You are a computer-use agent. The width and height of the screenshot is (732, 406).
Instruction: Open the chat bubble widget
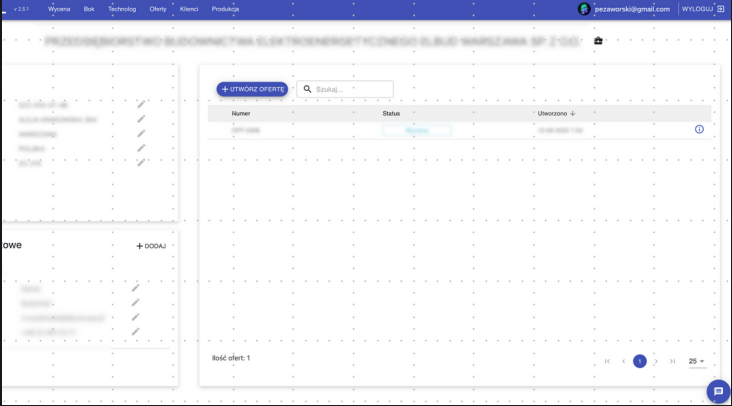tap(717, 392)
